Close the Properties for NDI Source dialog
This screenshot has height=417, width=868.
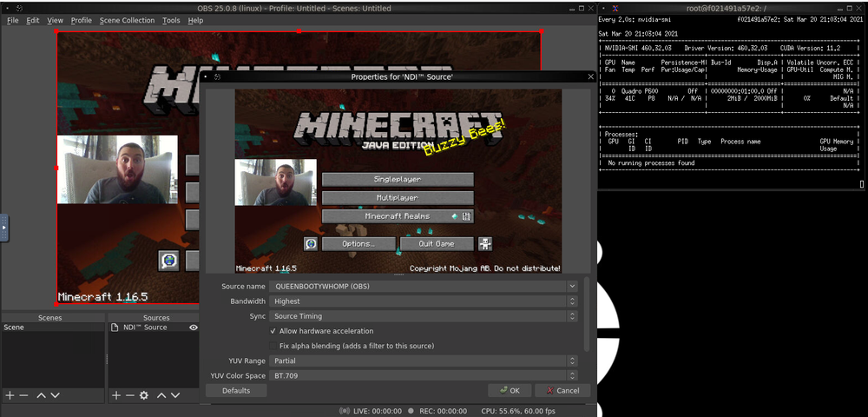pyautogui.click(x=590, y=77)
